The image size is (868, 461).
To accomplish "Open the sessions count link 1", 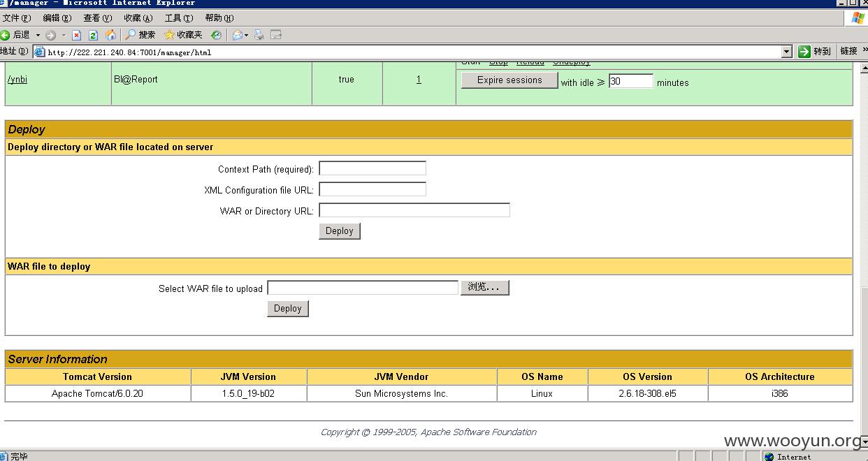I will point(419,80).
